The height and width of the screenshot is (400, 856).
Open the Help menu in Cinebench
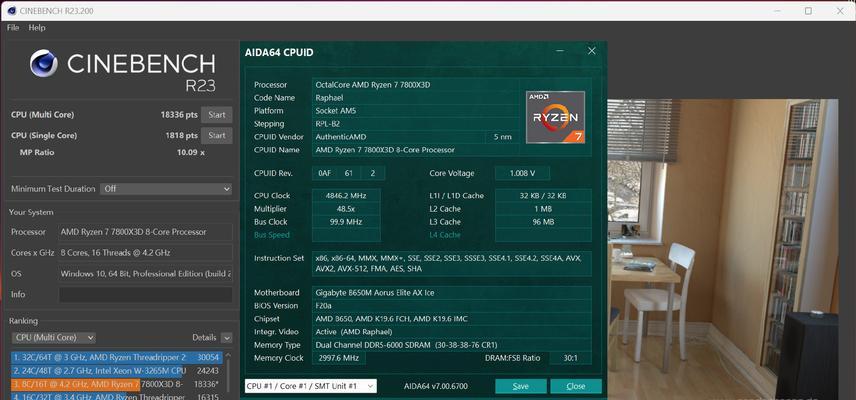[37, 27]
